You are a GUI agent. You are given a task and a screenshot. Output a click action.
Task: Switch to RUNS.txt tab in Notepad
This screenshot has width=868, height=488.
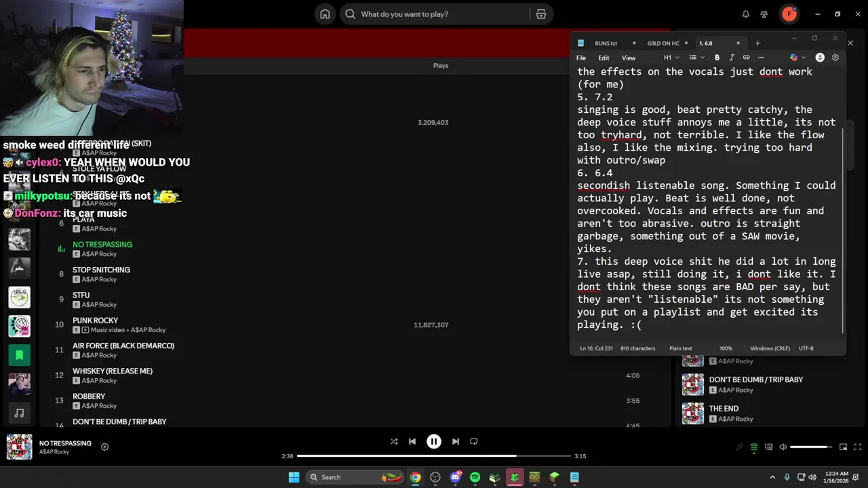click(606, 43)
